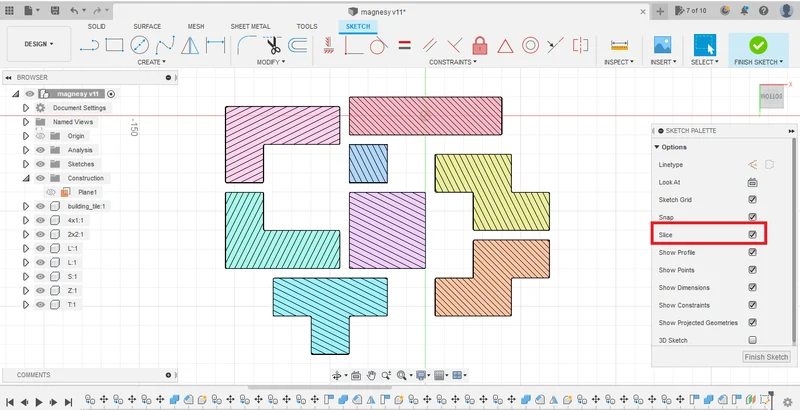Select the Circle sketch tool
Viewport: 800px width, 410px height.
(139, 45)
